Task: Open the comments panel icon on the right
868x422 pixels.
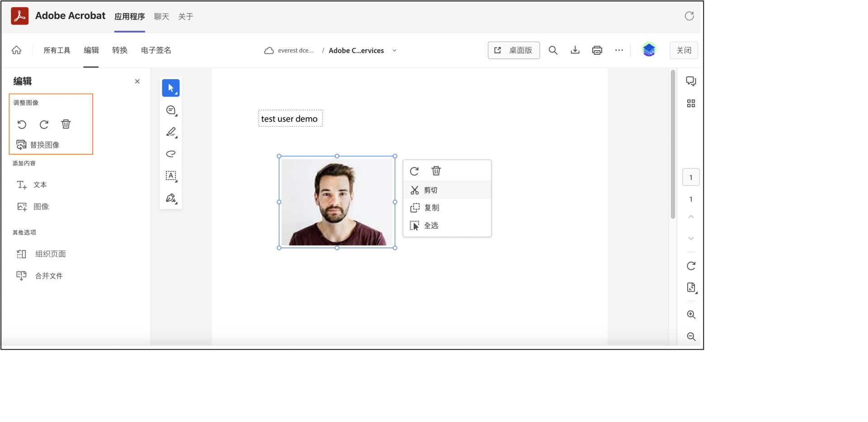Action: coord(691,81)
